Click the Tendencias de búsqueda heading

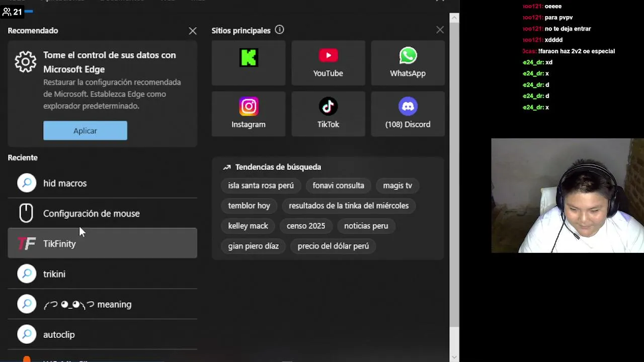point(278,167)
